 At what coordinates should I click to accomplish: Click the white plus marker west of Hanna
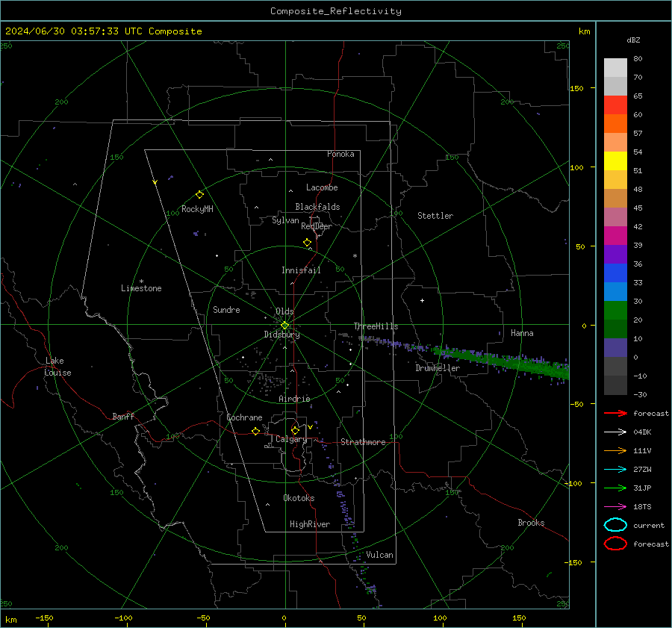(x=422, y=300)
